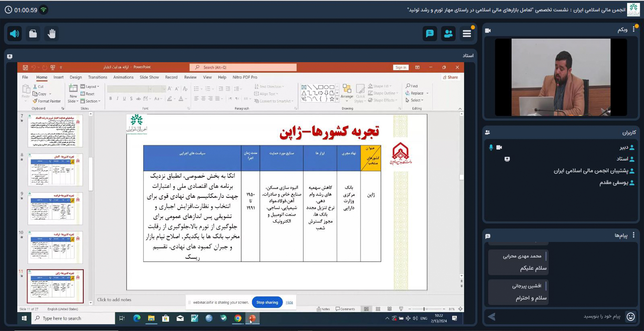Open the messages panel options menu
This screenshot has height=331, width=644.
(633, 235)
